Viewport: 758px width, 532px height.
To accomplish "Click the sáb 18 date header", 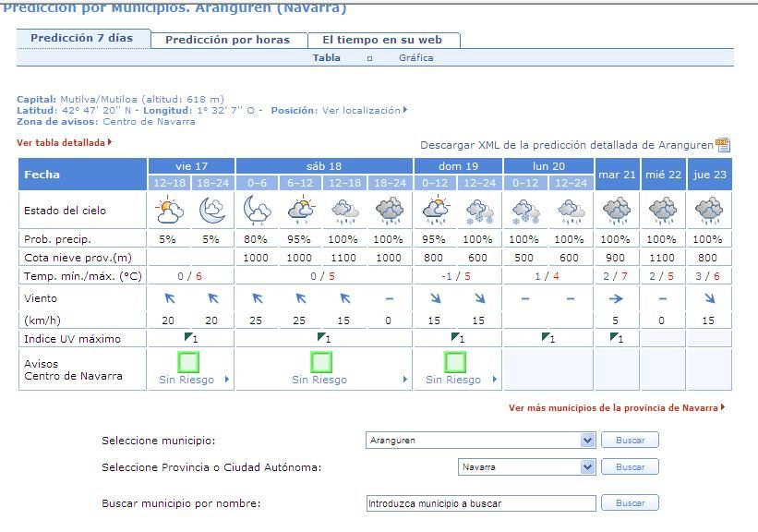I will pyautogui.click(x=324, y=166).
